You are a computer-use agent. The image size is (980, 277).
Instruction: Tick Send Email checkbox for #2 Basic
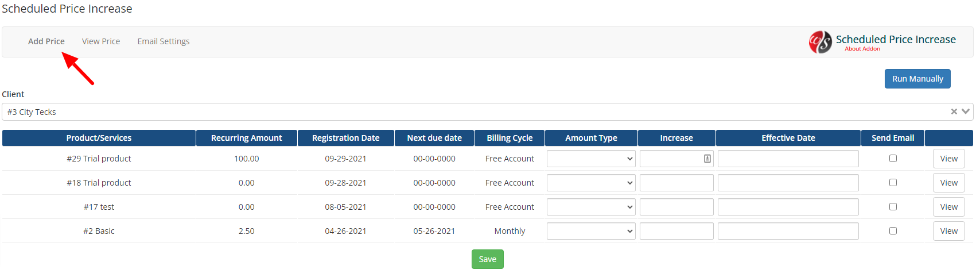893,231
